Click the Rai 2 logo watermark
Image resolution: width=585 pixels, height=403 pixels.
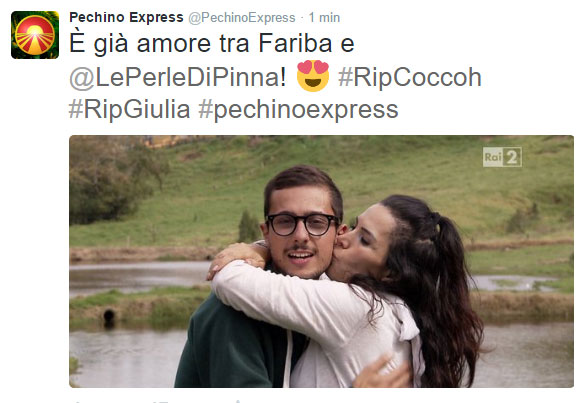click(502, 157)
